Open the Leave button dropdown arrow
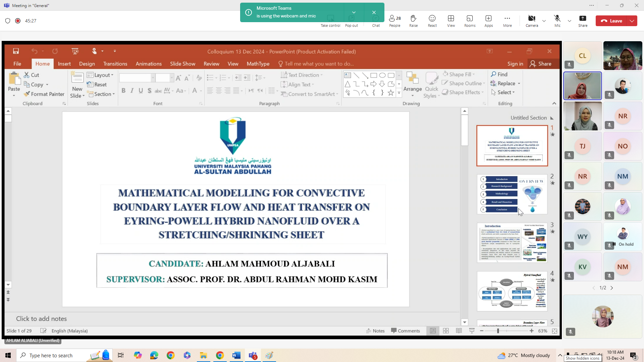This screenshot has height=362, width=644. click(x=632, y=21)
